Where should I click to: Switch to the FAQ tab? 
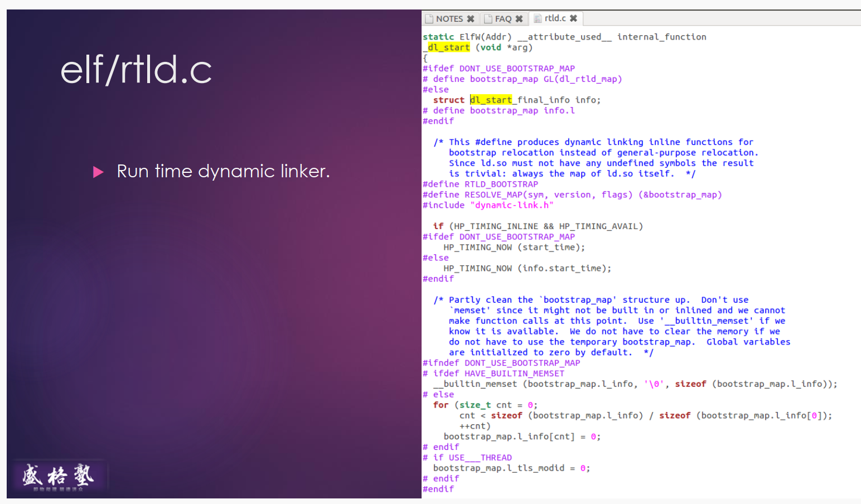click(503, 19)
